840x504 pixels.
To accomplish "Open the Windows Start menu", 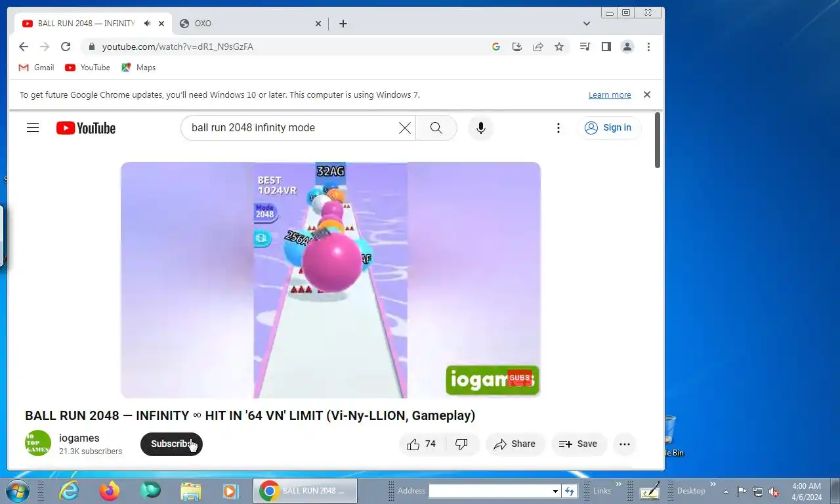I will pos(16,491).
